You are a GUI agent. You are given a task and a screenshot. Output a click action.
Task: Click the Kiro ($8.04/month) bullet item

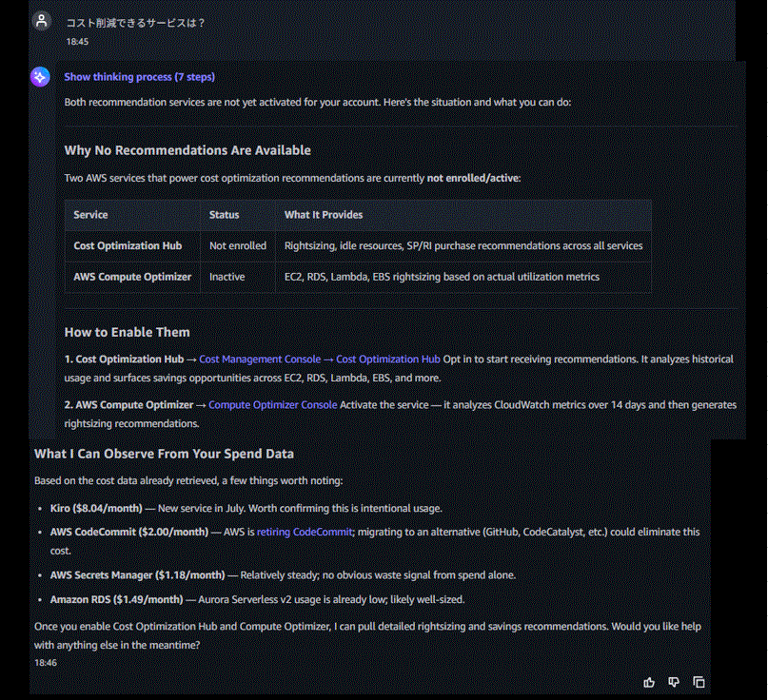(x=246, y=509)
